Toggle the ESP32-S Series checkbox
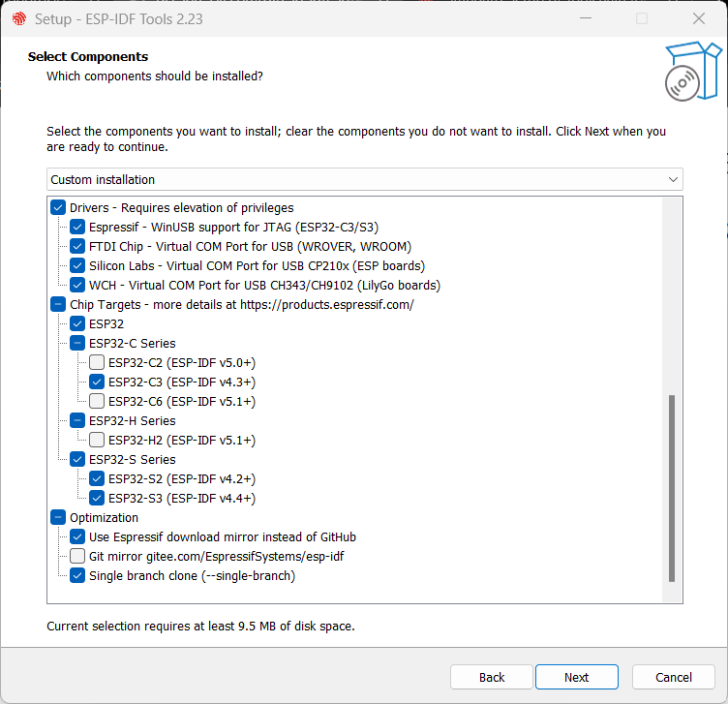The image size is (728, 704). (x=77, y=459)
